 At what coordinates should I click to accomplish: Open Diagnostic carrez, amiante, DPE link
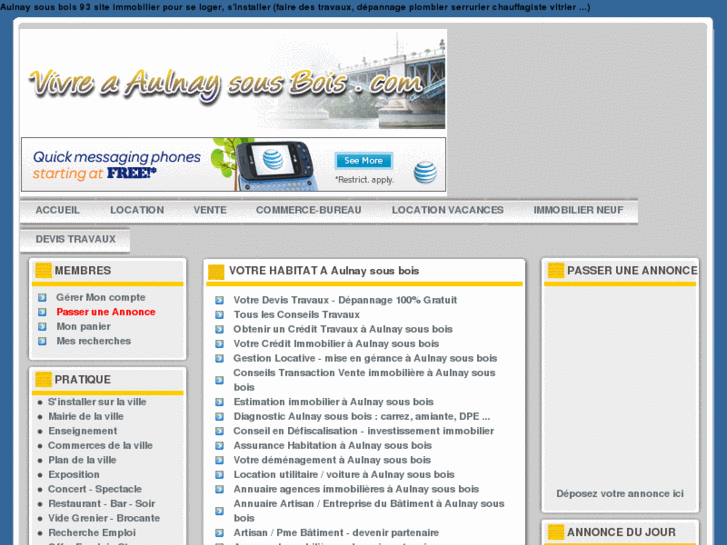(362, 417)
